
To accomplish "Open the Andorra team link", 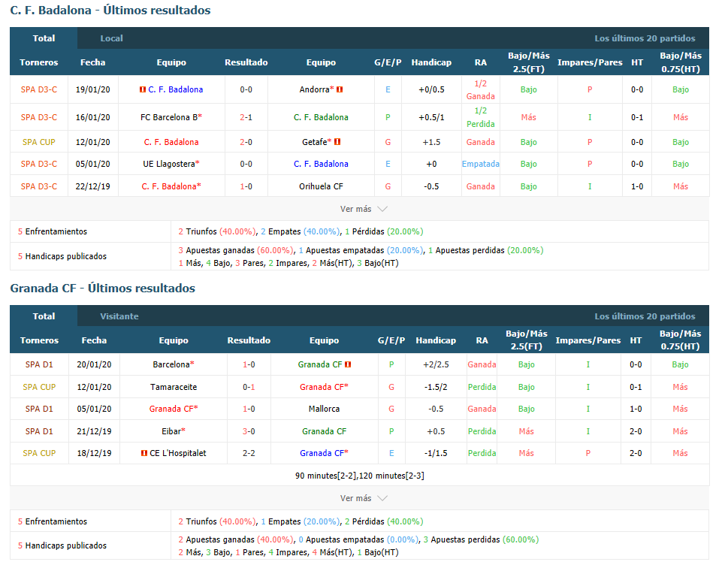I will [314, 89].
